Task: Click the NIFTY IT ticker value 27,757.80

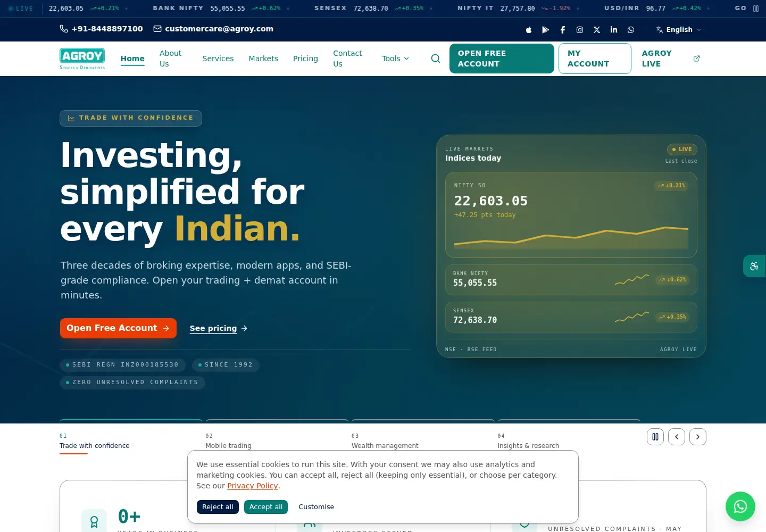Action: pyautogui.click(x=518, y=9)
